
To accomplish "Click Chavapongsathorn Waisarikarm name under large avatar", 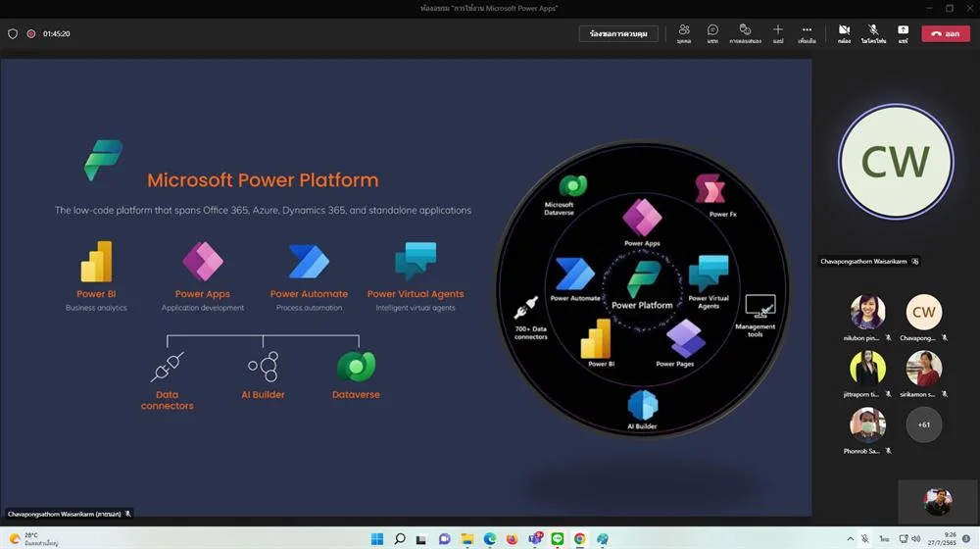I will 863,262.
